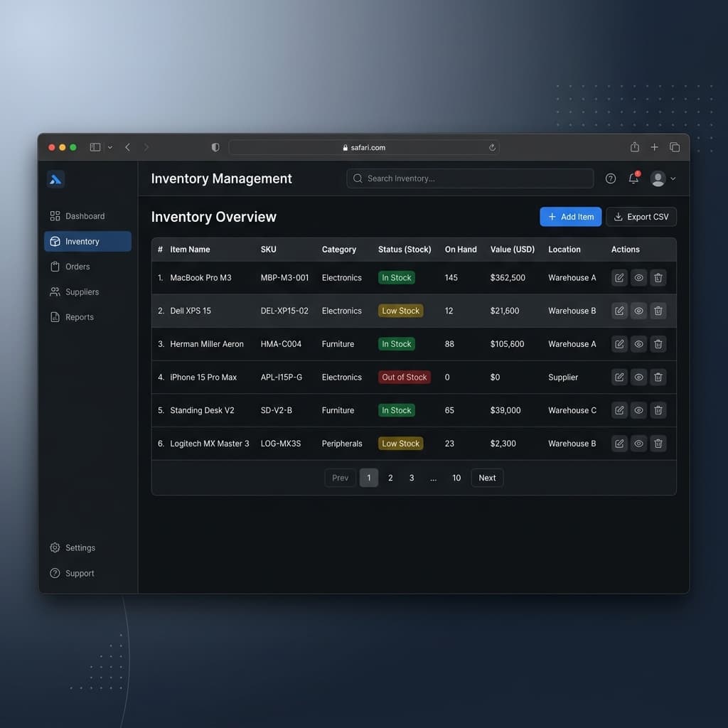View details of Logitech MX Master 3
The width and height of the screenshot is (728, 728).
638,444
